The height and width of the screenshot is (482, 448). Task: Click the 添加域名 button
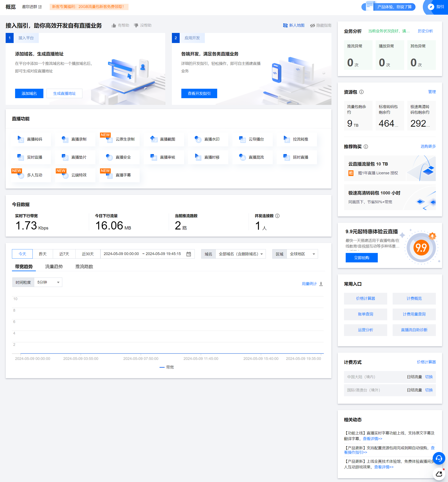pos(29,93)
